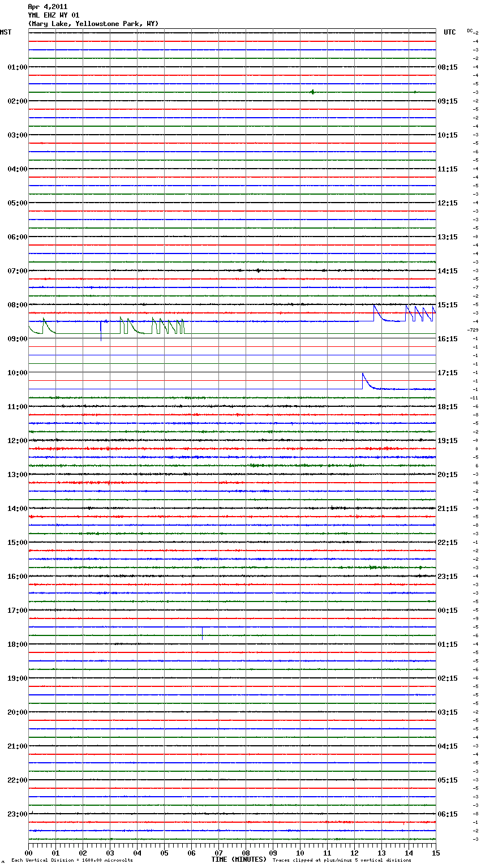Click the UTC time label '04:15'

click(448, 746)
